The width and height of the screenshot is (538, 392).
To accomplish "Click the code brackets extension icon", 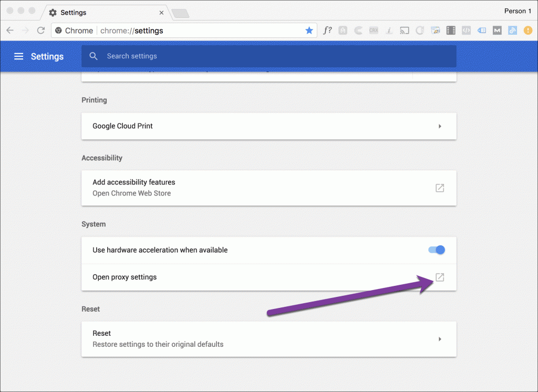I will [x=466, y=30].
